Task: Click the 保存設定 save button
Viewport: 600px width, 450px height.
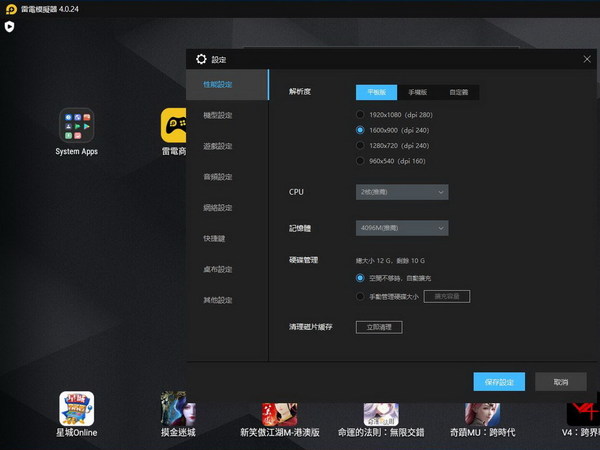Action: coord(499,382)
